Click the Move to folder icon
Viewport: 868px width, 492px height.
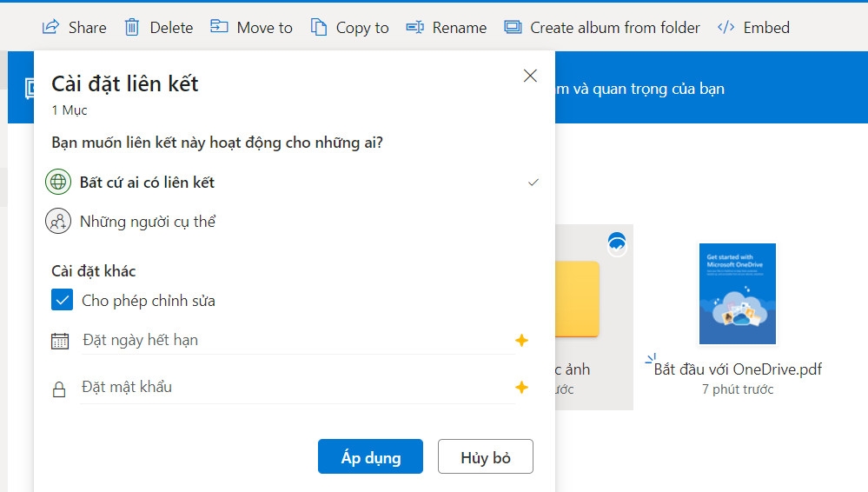219,26
